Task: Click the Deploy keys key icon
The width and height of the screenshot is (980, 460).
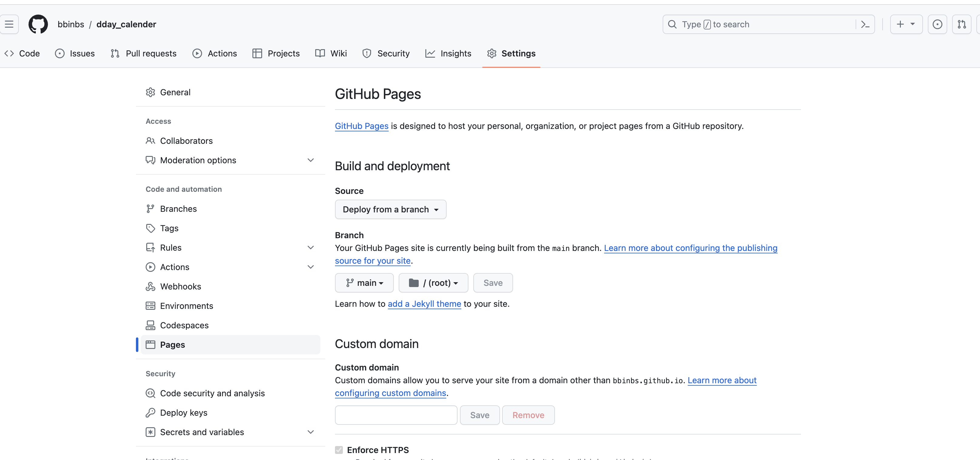Action: [x=150, y=413]
